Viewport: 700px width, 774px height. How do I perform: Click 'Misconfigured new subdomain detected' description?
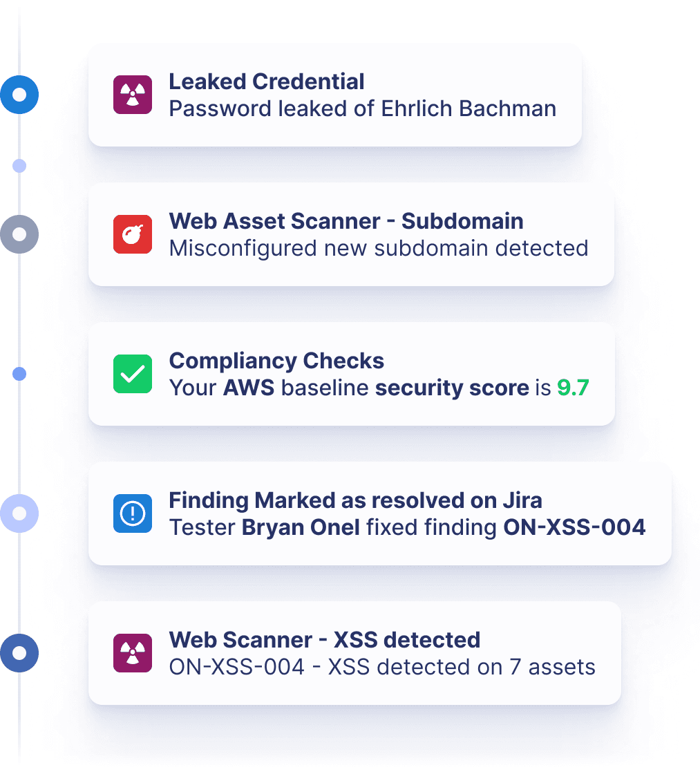point(379,248)
